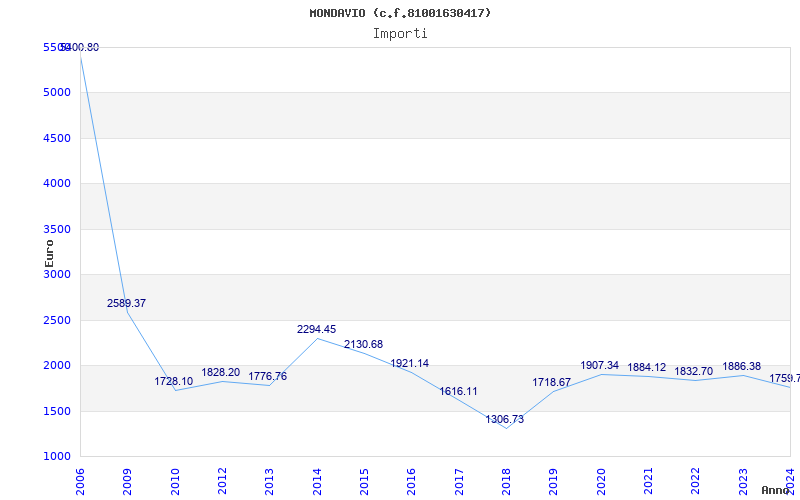The image size is (800, 500).
Task: Click the x-axis year 2019
Action: pyautogui.click(x=554, y=482)
